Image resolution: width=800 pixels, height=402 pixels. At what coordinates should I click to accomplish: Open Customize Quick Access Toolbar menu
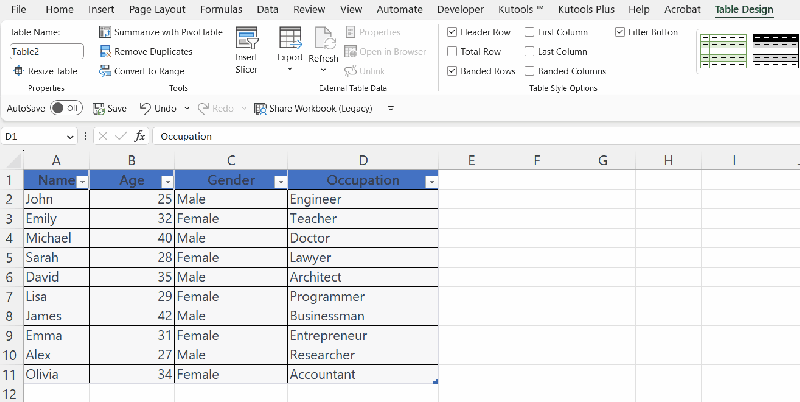[391, 108]
